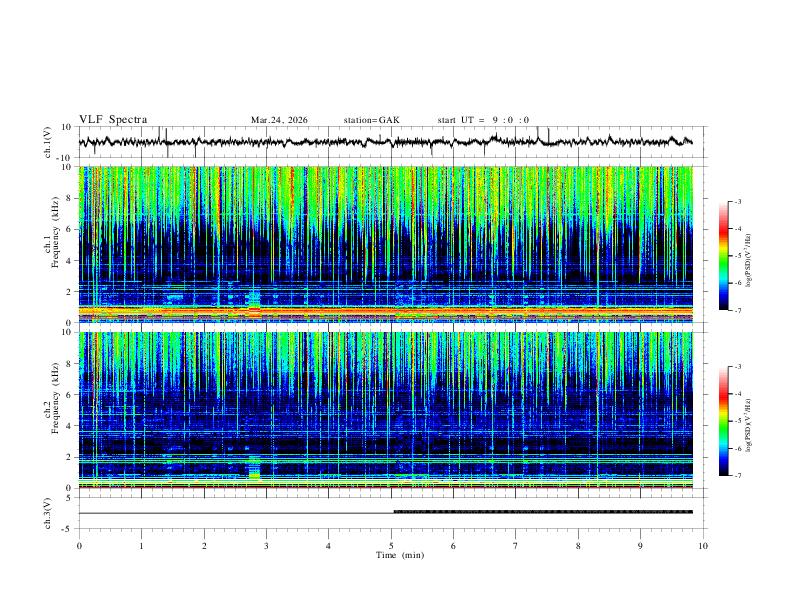Click the ch.3 trace step at 5 minutes

point(394,512)
